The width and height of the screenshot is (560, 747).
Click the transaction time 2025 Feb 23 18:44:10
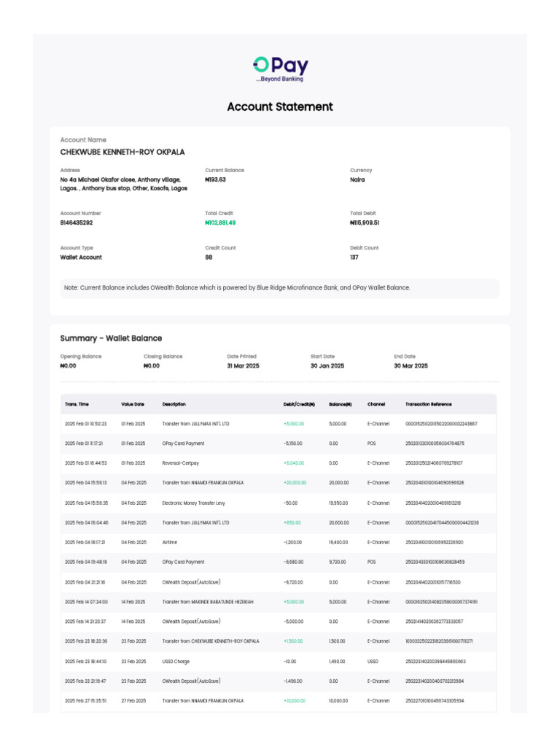(x=86, y=661)
